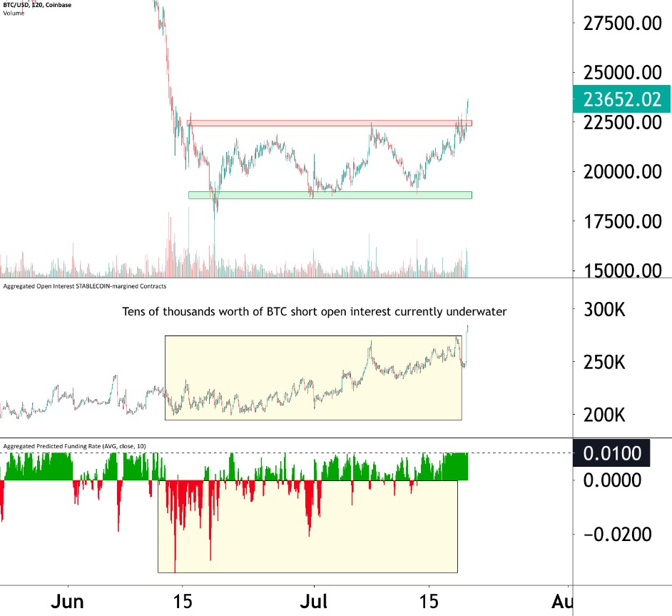This screenshot has width=672, height=616.
Task: Click the black 0.0100 funding rate tag
Action: coord(612,453)
